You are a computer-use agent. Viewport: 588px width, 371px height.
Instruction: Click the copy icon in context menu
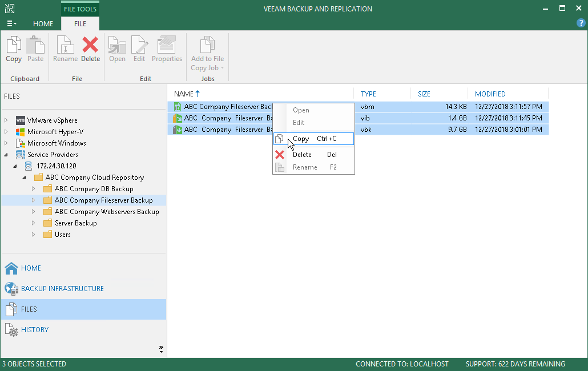pyautogui.click(x=279, y=139)
